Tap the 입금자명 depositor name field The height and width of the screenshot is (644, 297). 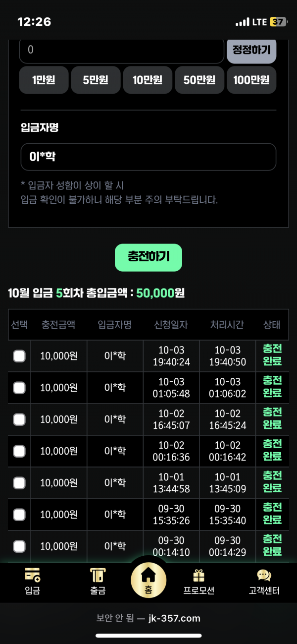coord(148,157)
